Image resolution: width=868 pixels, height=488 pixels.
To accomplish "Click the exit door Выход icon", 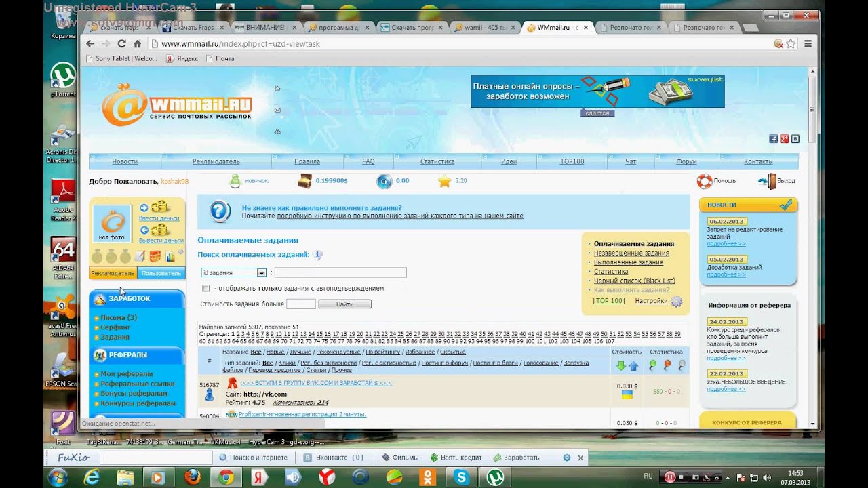I will tap(766, 181).
